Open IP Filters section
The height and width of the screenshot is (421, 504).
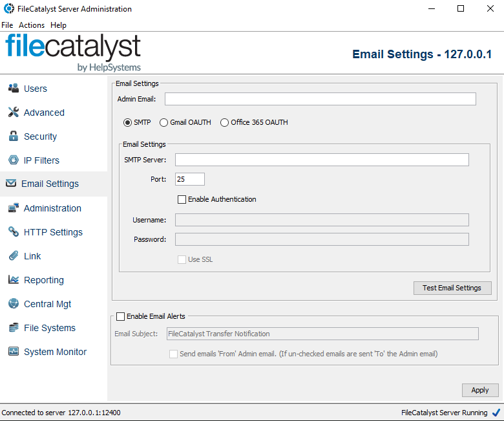coord(41,160)
